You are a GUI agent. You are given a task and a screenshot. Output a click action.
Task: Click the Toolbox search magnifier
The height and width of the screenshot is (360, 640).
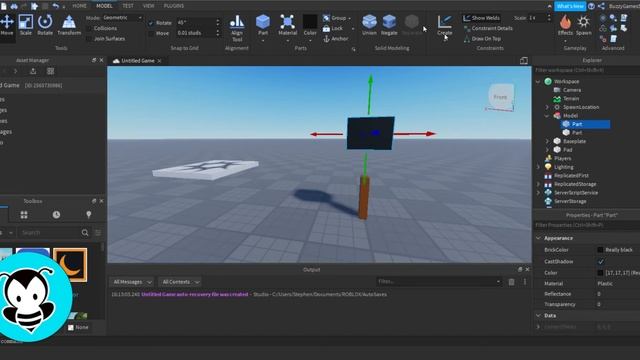pyautogui.click(x=85, y=233)
